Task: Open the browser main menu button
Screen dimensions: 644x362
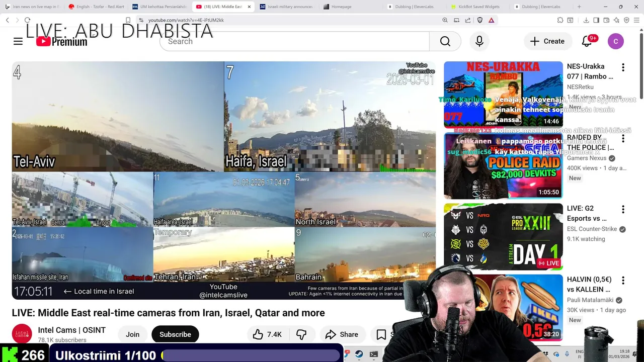Action: pos(637,20)
